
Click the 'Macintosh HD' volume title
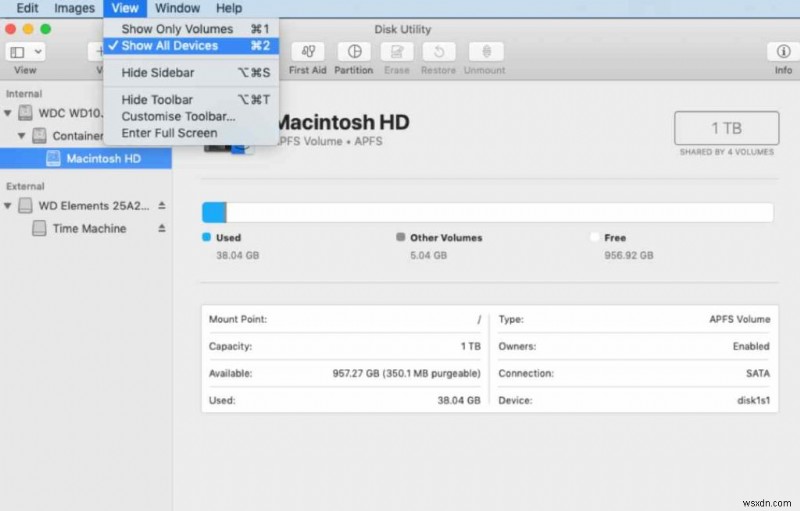(344, 122)
